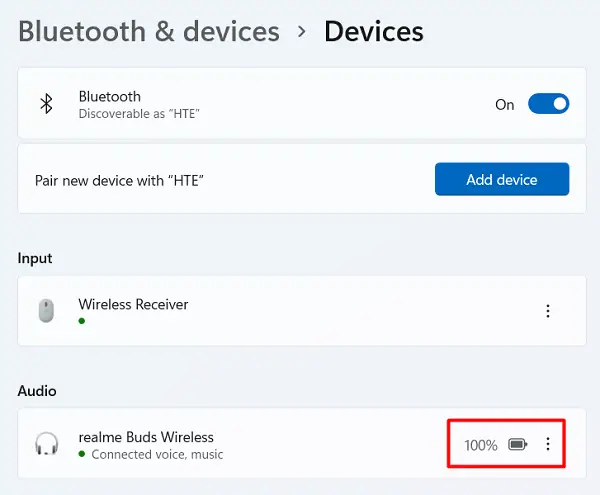Click the green status dot under Wireless Receiver

click(x=82, y=321)
